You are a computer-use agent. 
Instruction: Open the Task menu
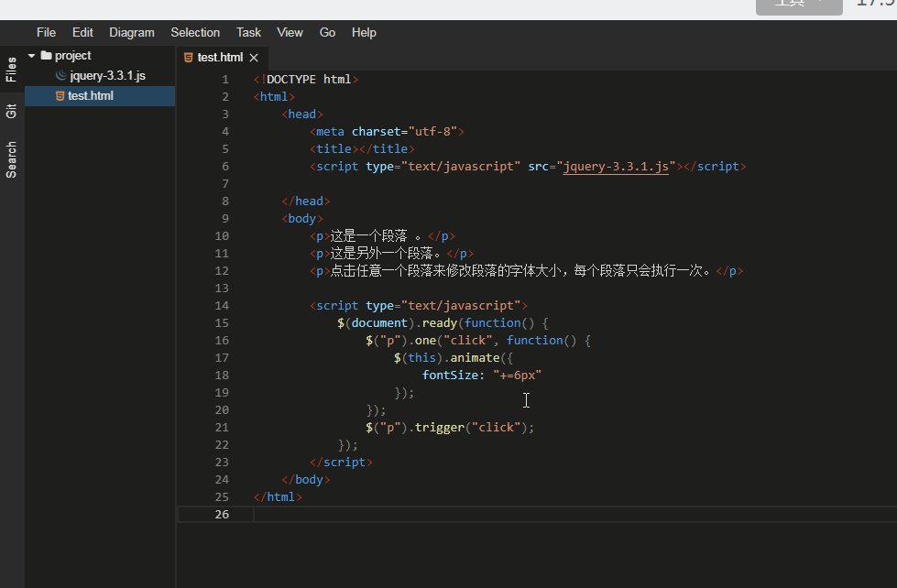tap(248, 33)
